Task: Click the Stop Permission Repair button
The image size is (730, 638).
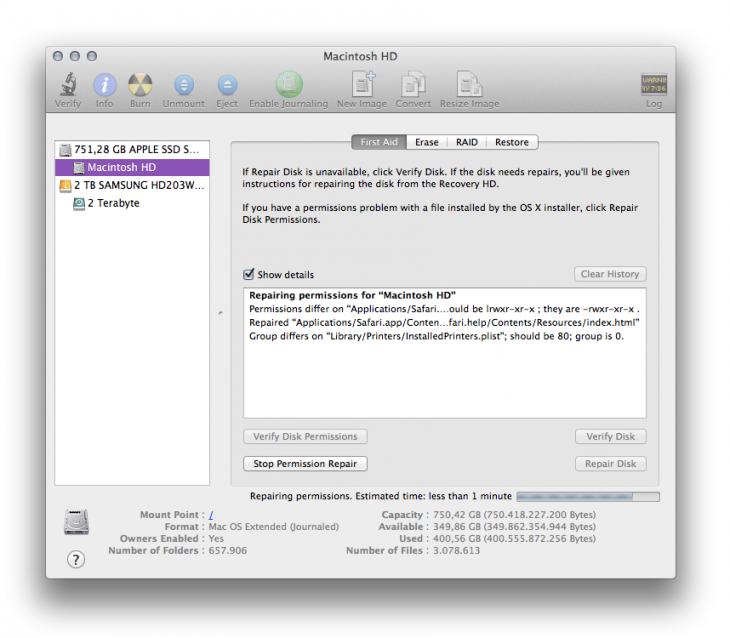Action: click(305, 463)
